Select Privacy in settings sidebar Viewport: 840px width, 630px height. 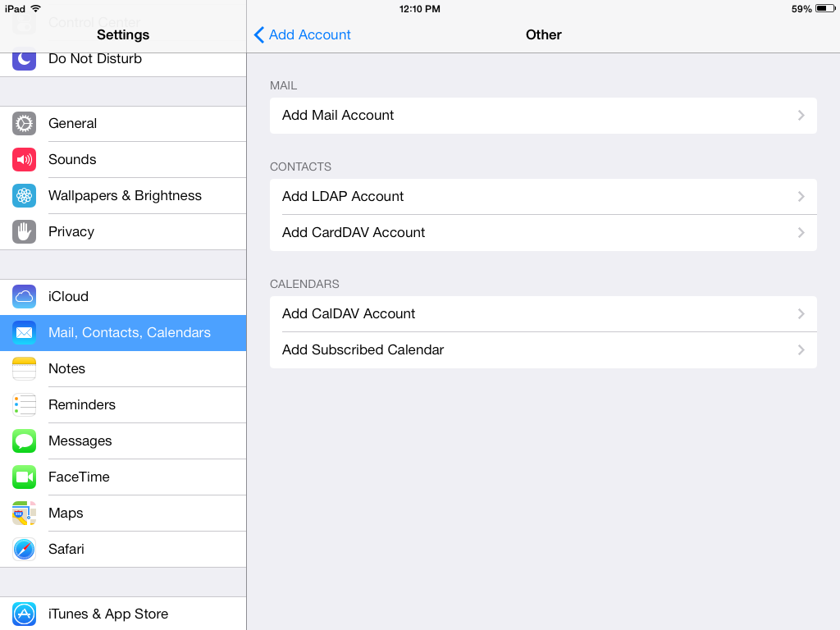coord(123,232)
